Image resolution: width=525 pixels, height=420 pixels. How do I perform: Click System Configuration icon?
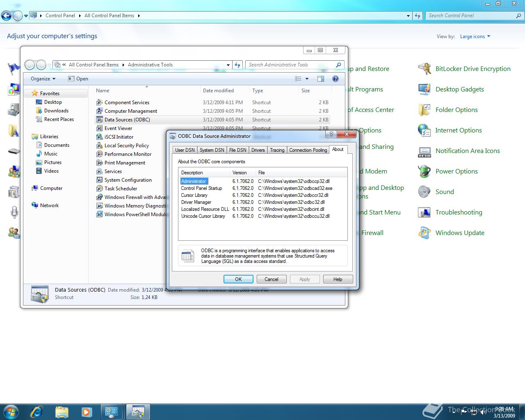click(99, 180)
